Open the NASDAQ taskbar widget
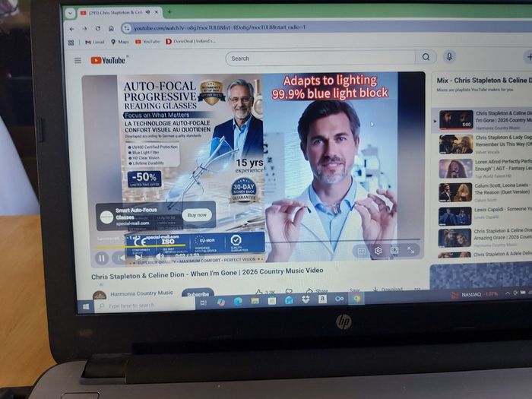Screen dimensions: 532x399 (x=475, y=294)
